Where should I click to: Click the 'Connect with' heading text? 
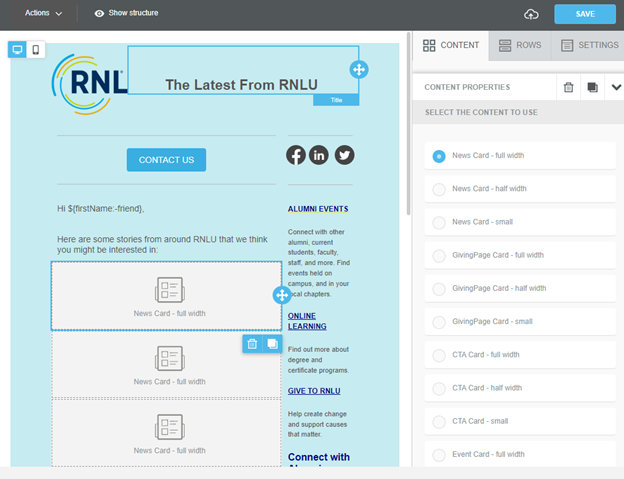click(319, 457)
